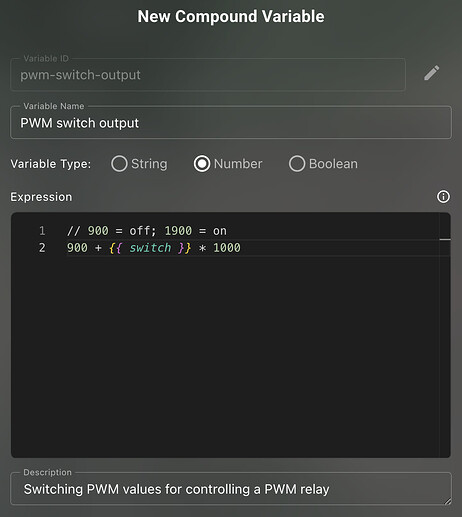This screenshot has width=462, height=517.
Task: Place cursor on comment line one
Action: tap(147, 231)
